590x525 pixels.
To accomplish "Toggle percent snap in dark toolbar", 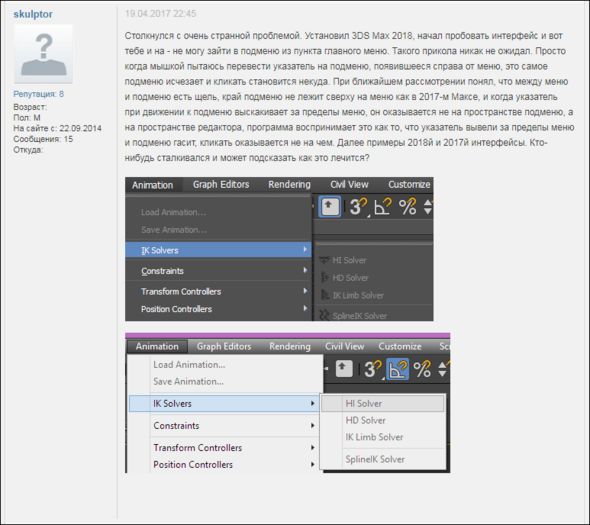I will click(x=408, y=207).
